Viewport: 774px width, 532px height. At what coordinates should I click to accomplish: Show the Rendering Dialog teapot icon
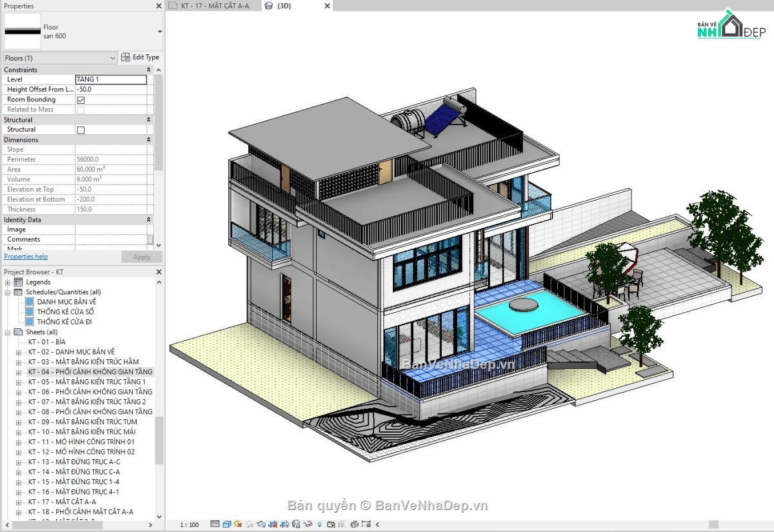(x=261, y=525)
